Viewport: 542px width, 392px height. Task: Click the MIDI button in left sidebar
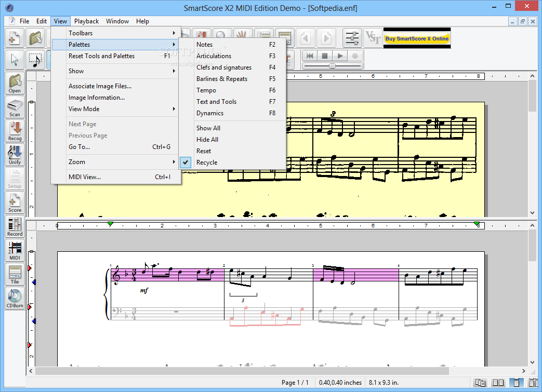[x=15, y=250]
